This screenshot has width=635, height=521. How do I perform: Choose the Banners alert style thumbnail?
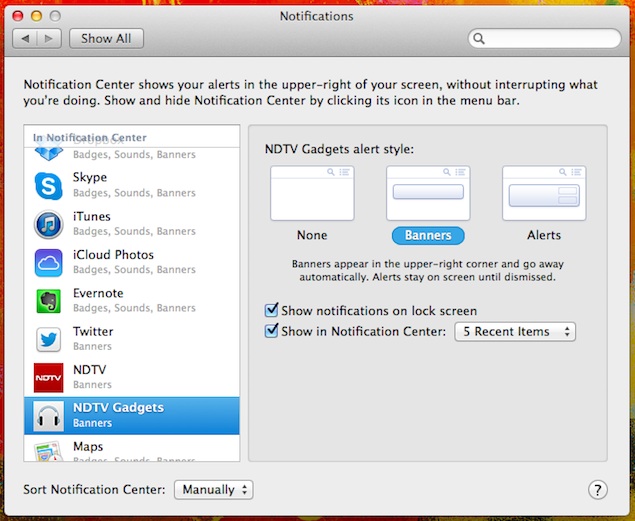click(x=428, y=193)
